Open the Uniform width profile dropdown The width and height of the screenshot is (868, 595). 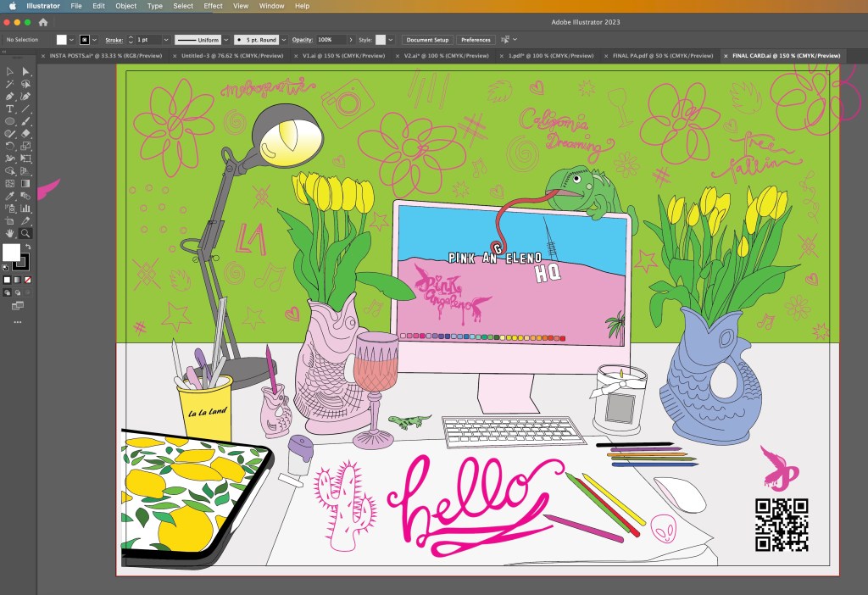pyautogui.click(x=226, y=40)
